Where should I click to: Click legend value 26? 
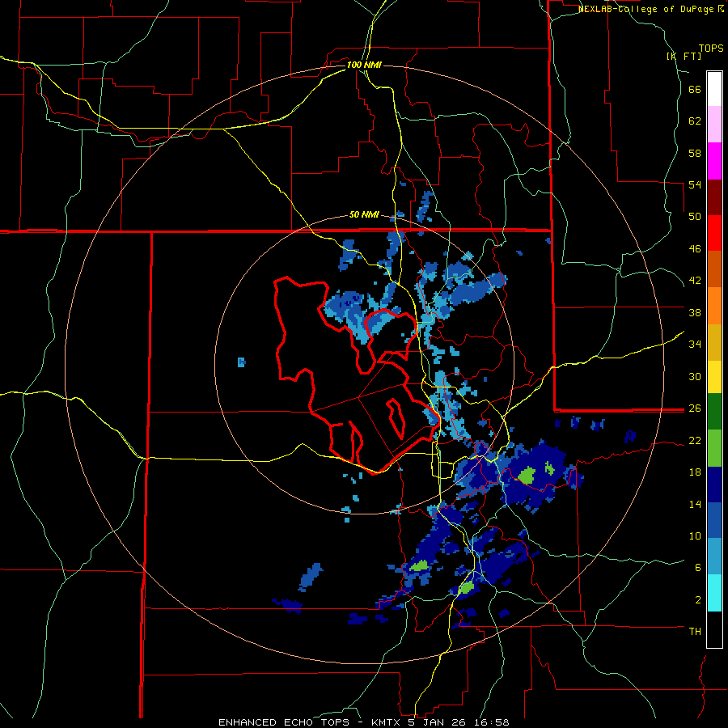pos(695,408)
